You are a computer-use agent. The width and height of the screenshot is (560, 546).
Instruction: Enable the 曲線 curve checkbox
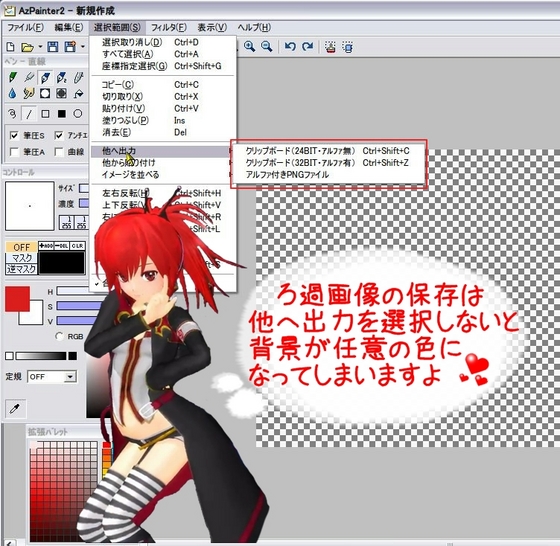59,152
